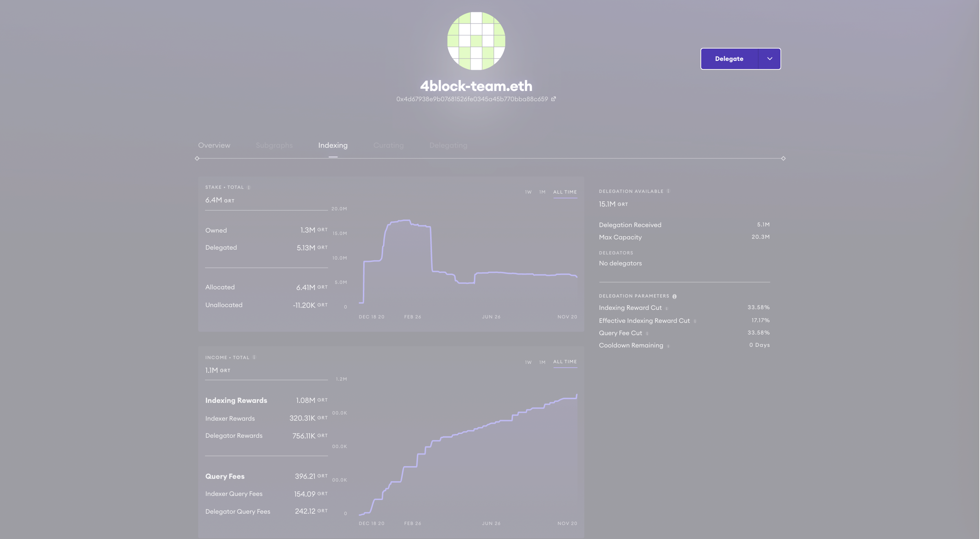
Task: Click the 4block-team.eth wallet address link
Action: coord(472,99)
